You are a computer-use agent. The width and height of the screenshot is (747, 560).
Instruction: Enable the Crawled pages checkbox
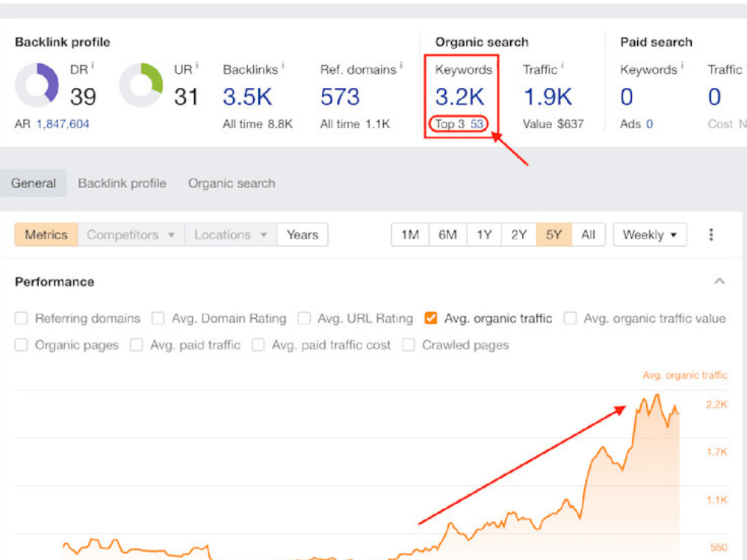(409, 345)
